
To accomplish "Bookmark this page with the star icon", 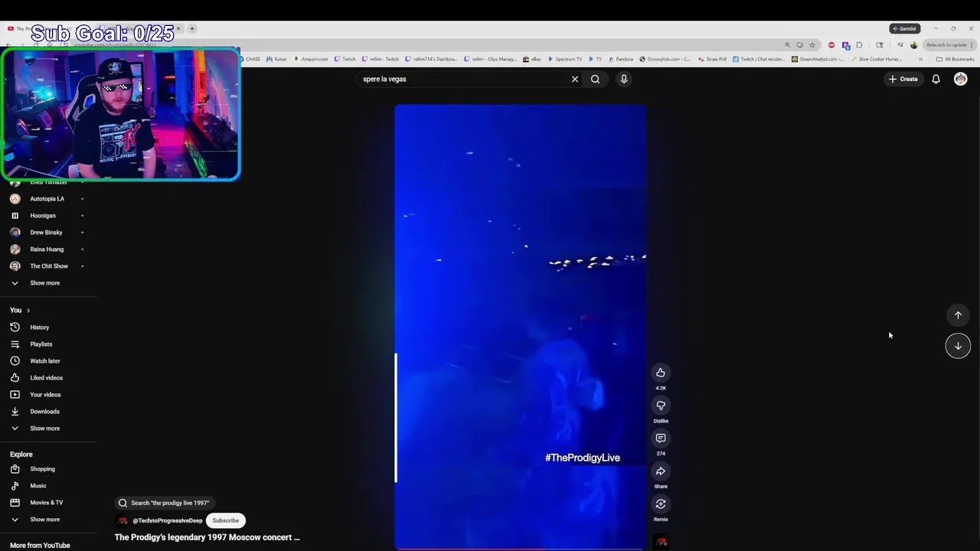I will coord(812,45).
